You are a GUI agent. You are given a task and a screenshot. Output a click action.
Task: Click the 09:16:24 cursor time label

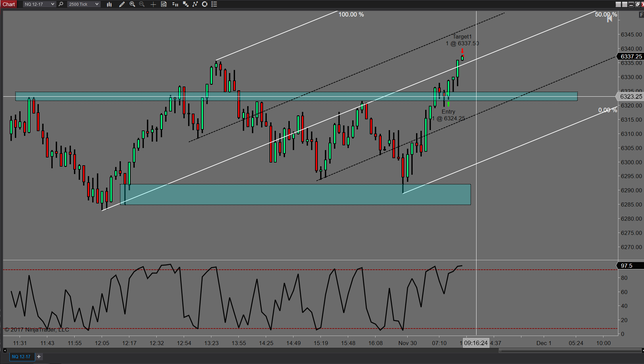tap(476, 343)
